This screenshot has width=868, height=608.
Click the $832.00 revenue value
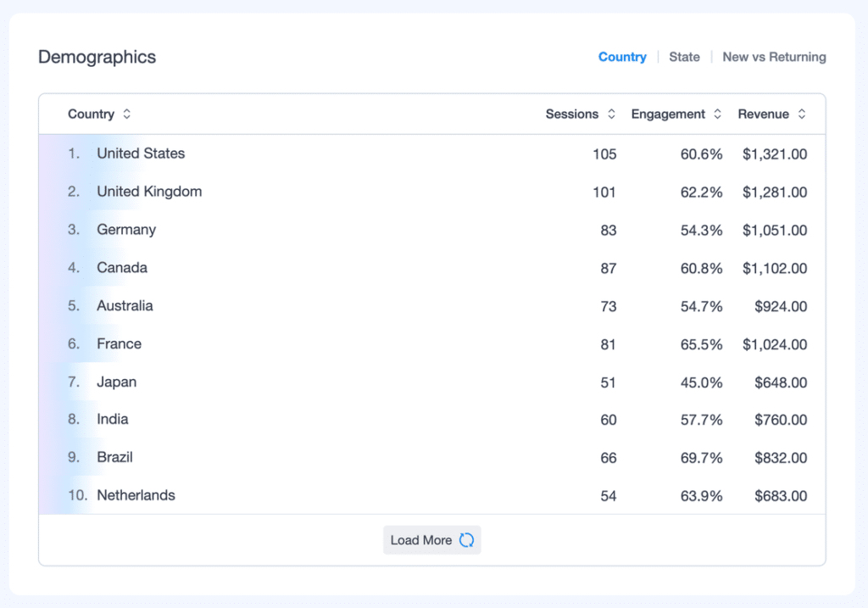781,458
